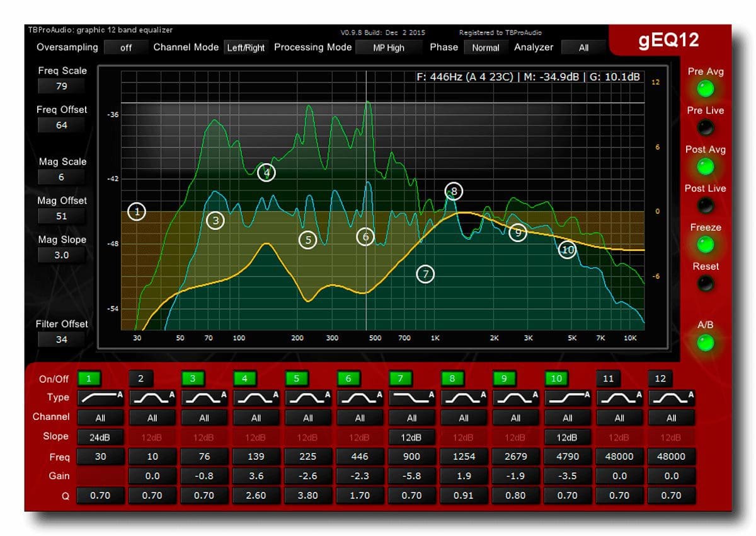Viewport: 756px width, 536px height.
Task: Enable band 2 with its On/Off button
Action: click(x=141, y=378)
